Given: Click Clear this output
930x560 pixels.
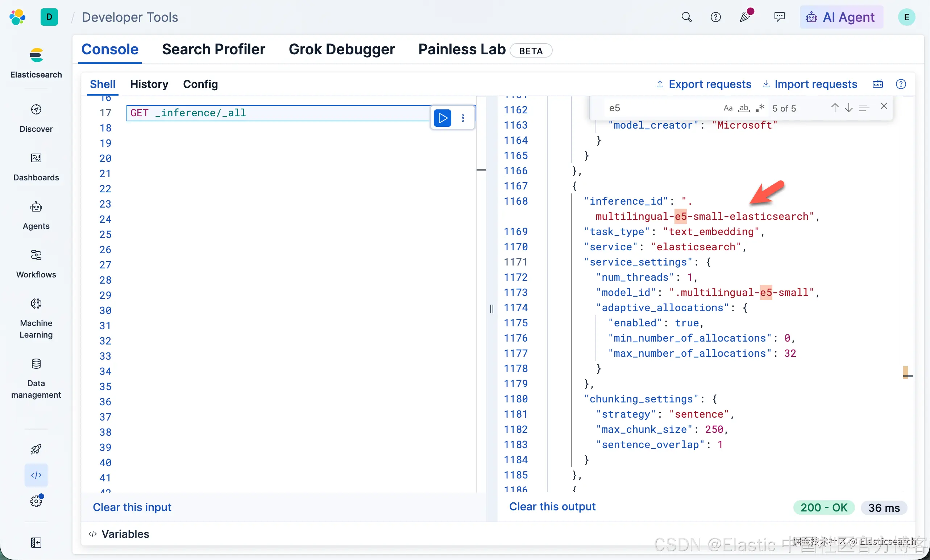Looking at the screenshot, I should click(553, 506).
